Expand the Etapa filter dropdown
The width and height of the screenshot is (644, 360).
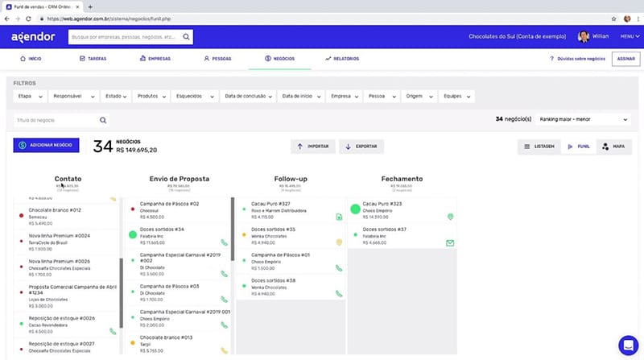coord(29,97)
